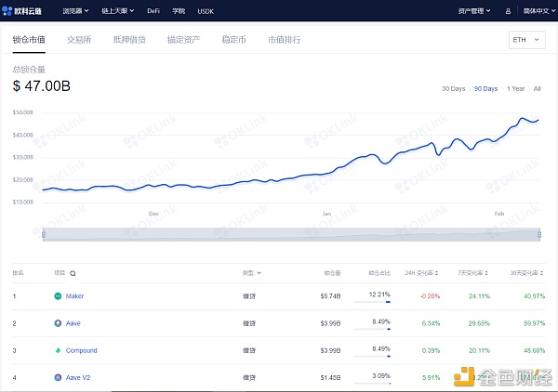Open the Compound project link
Screen dimensions: 558x392
pyautogui.click(x=81, y=350)
